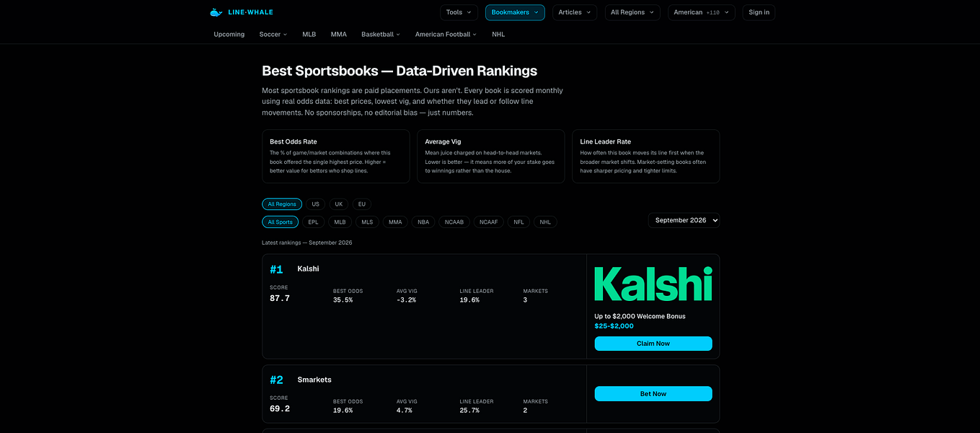Image resolution: width=980 pixels, height=433 pixels.
Task: Click the $25-$2,000 bonus range text
Action: pyautogui.click(x=614, y=326)
